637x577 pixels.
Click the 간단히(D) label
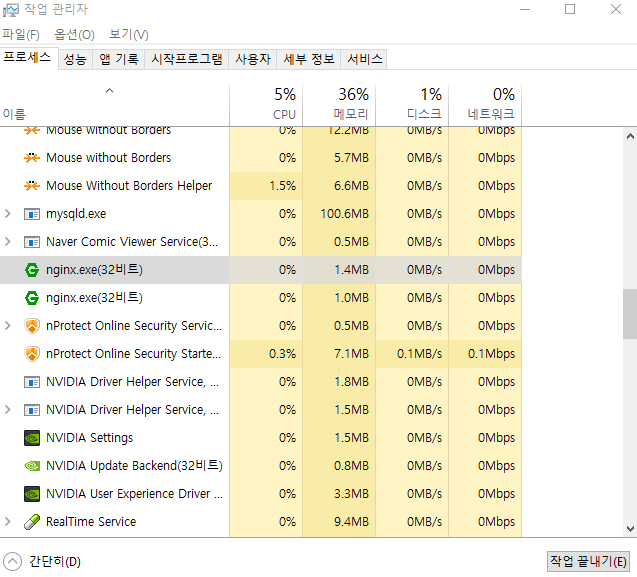pos(55,562)
